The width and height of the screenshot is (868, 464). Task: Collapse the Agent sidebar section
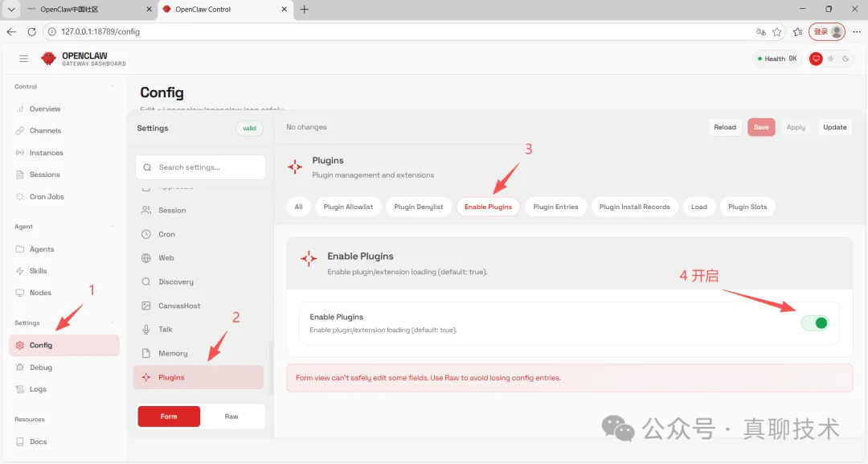pyautogui.click(x=113, y=227)
